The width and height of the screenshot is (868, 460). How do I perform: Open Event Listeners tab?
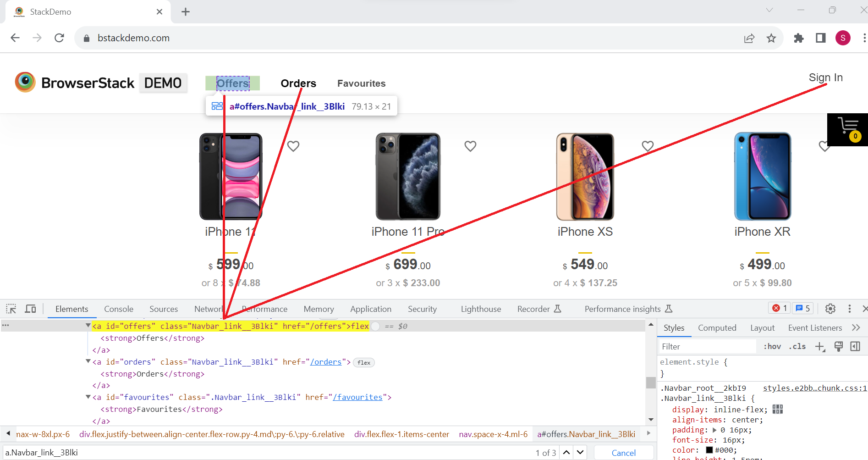point(815,328)
